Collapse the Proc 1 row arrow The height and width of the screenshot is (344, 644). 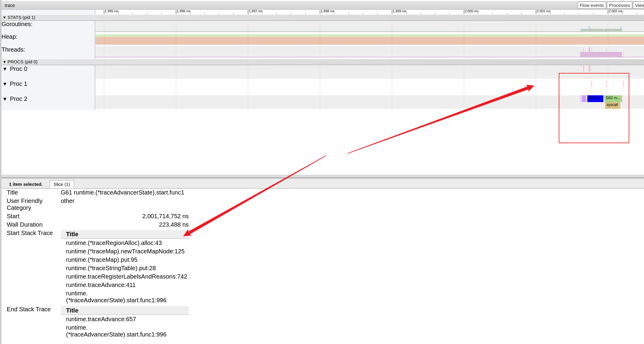click(x=5, y=84)
